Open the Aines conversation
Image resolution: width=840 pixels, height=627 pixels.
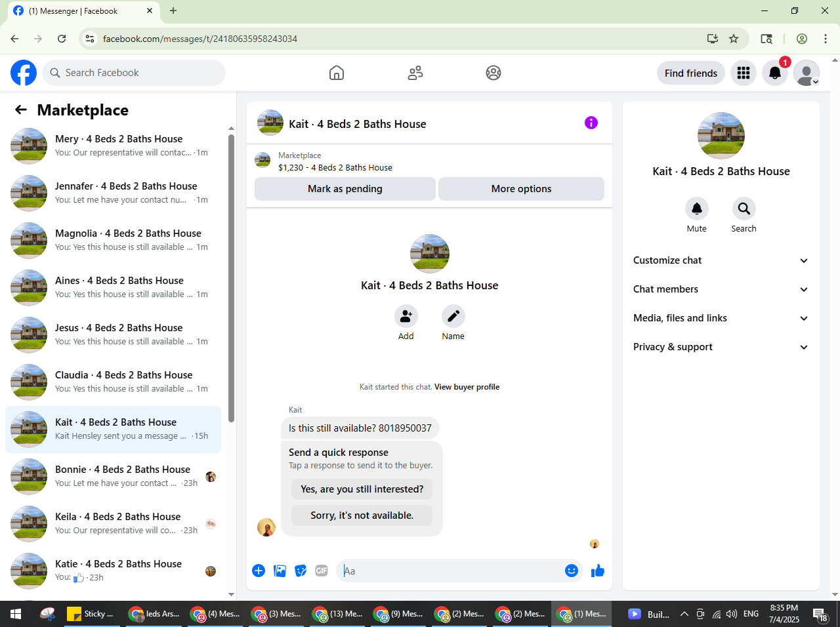click(x=113, y=287)
